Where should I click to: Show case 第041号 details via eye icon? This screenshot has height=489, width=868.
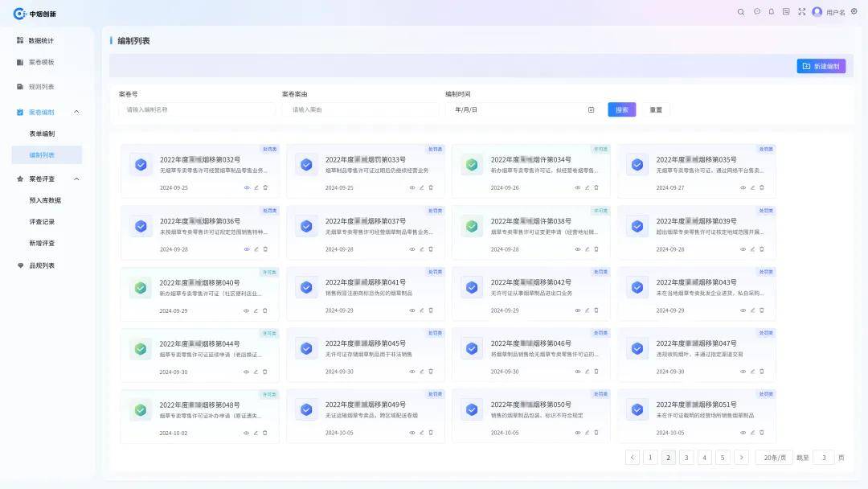412,310
